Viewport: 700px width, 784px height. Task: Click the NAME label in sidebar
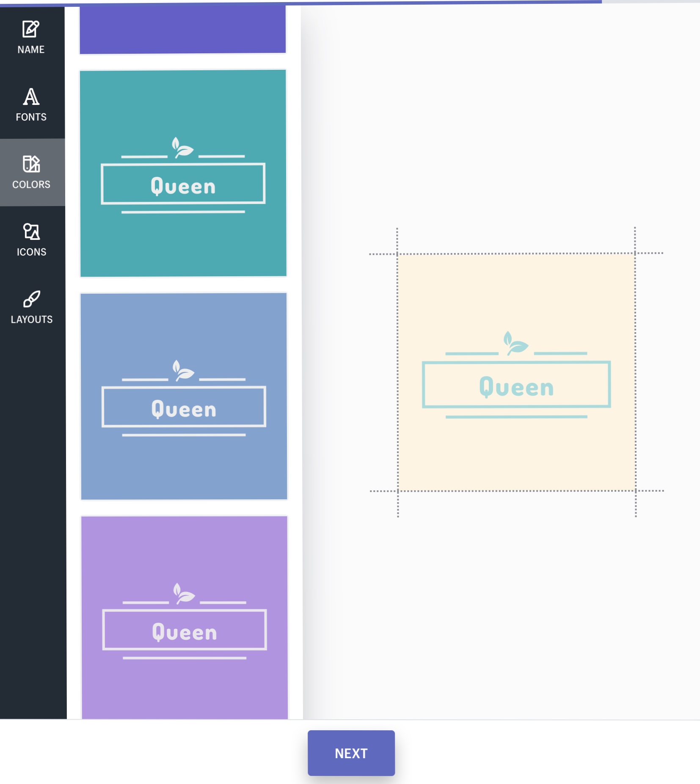tap(31, 50)
